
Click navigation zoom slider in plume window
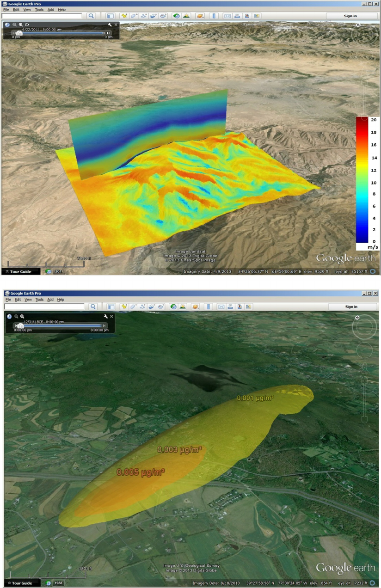tap(364, 400)
